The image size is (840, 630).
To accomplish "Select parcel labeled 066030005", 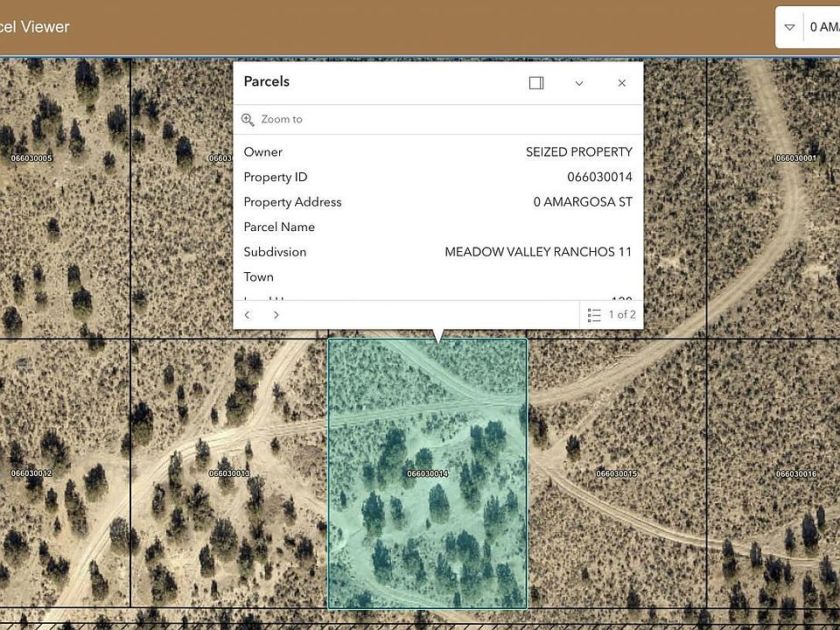I will [31, 158].
